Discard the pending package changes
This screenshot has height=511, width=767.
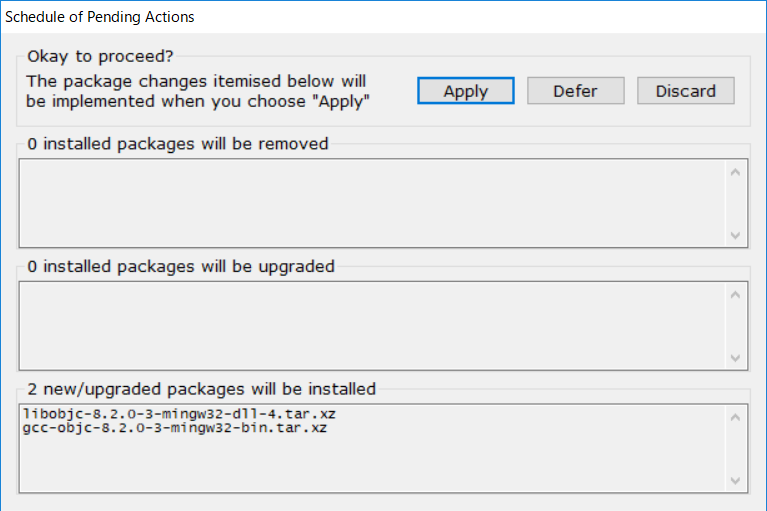tap(685, 91)
